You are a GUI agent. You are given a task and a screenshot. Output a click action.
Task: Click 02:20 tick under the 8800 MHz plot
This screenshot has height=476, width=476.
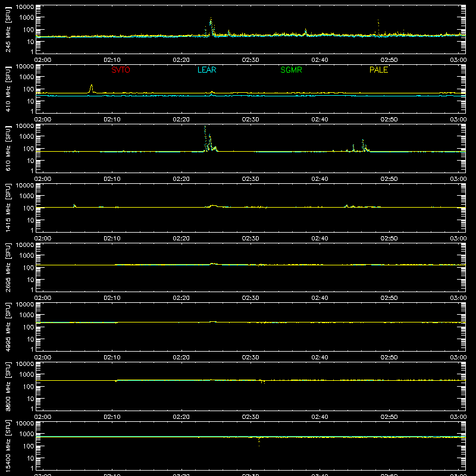point(181,417)
